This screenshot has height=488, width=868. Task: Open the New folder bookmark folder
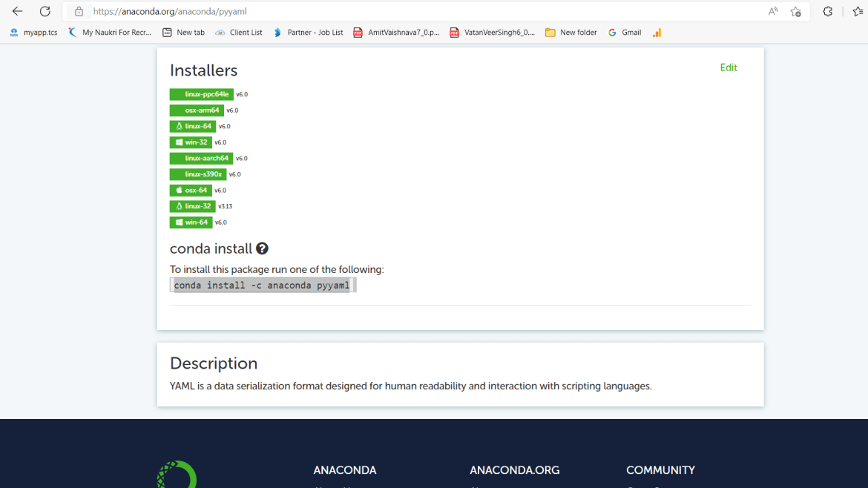pyautogui.click(x=571, y=33)
